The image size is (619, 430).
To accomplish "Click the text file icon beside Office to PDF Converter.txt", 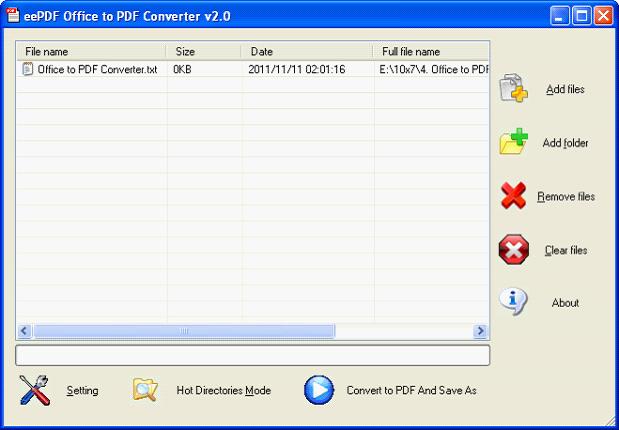I will 28,69.
